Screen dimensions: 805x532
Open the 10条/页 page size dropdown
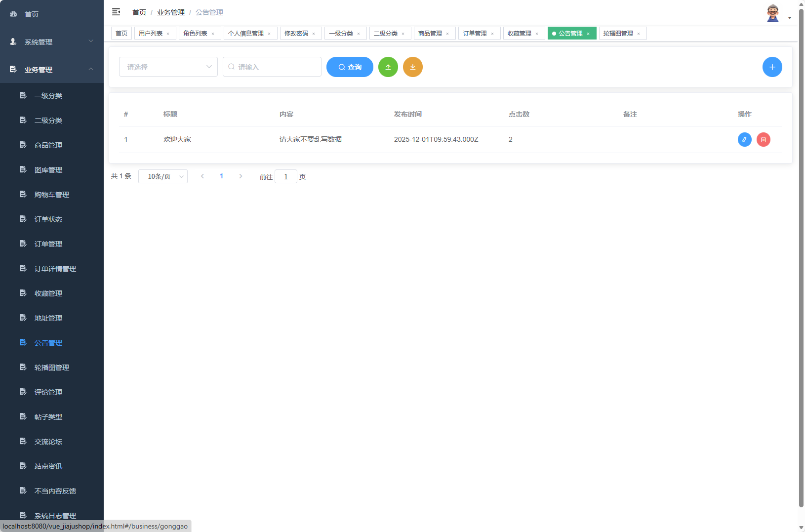163,176
